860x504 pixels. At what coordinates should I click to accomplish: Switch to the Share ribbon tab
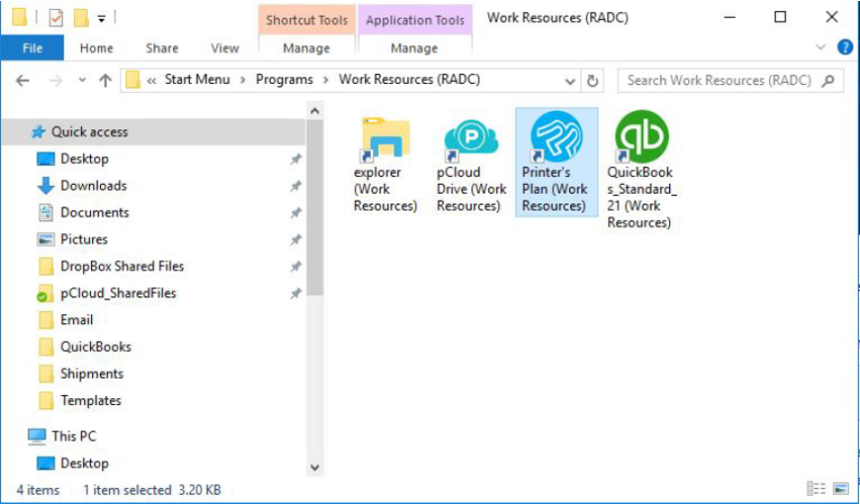tap(162, 48)
